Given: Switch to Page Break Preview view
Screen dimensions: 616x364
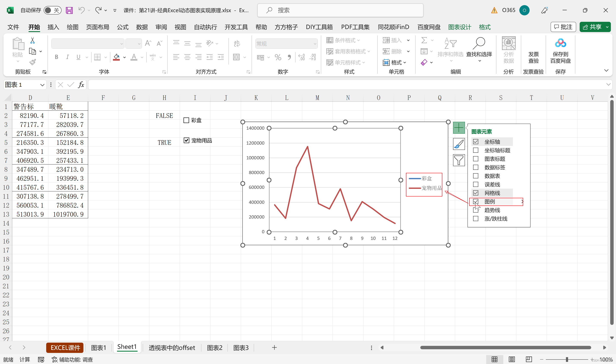Looking at the screenshot, I should pos(529,359).
